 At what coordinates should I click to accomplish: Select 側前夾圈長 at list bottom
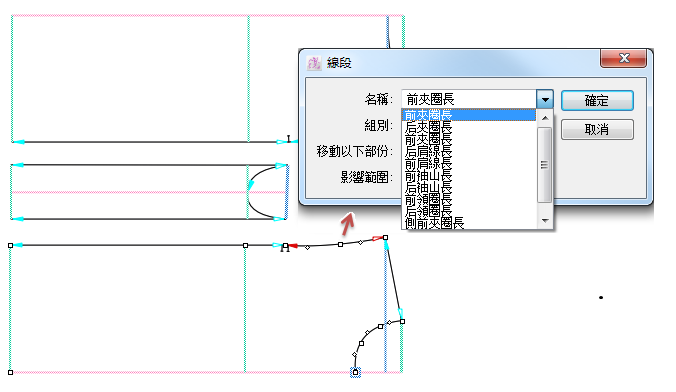click(469, 223)
